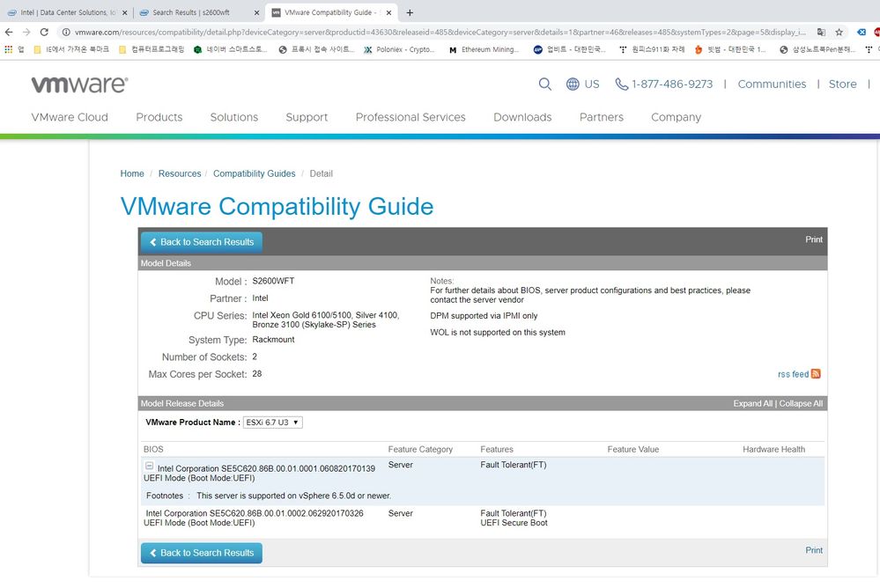This screenshot has width=880, height=588.
Task: Open the Solutions menu
Action: point(234,117)
